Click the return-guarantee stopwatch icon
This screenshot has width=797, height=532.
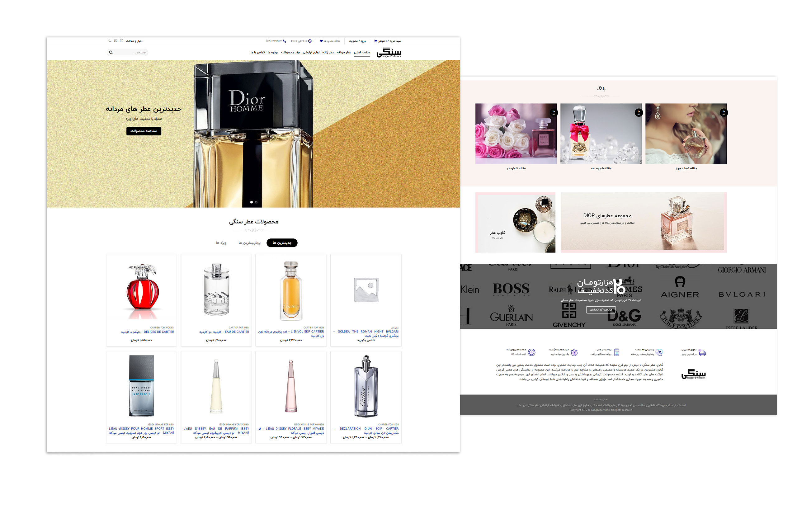574,352
